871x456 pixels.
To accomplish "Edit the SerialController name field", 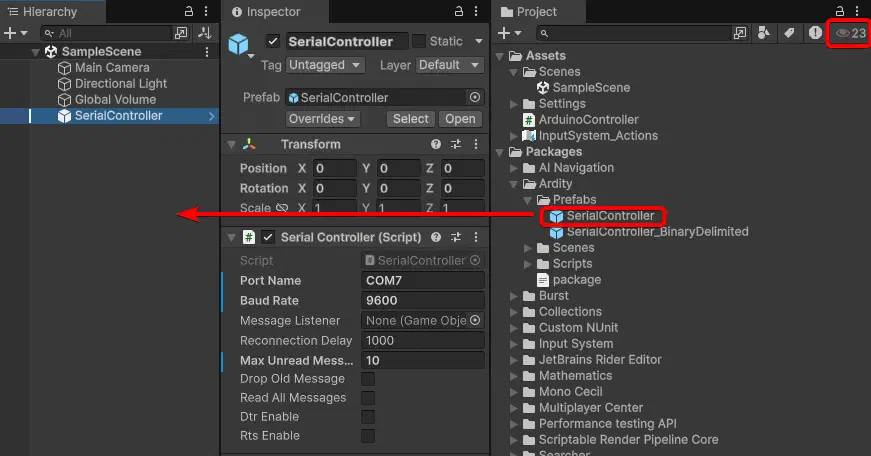I will (x=347, y=41).
